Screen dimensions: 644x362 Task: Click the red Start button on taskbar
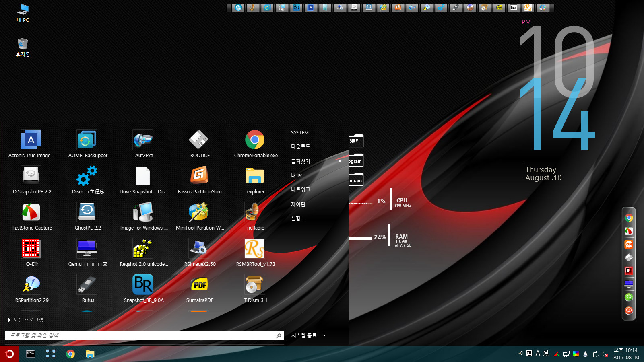pos(9,354)
